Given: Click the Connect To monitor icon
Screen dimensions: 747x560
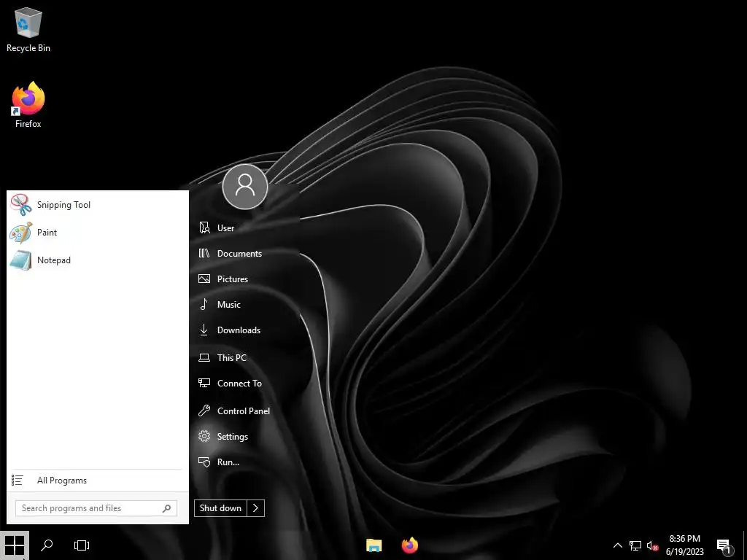Looking at the screenshot, I should point(204,383).
